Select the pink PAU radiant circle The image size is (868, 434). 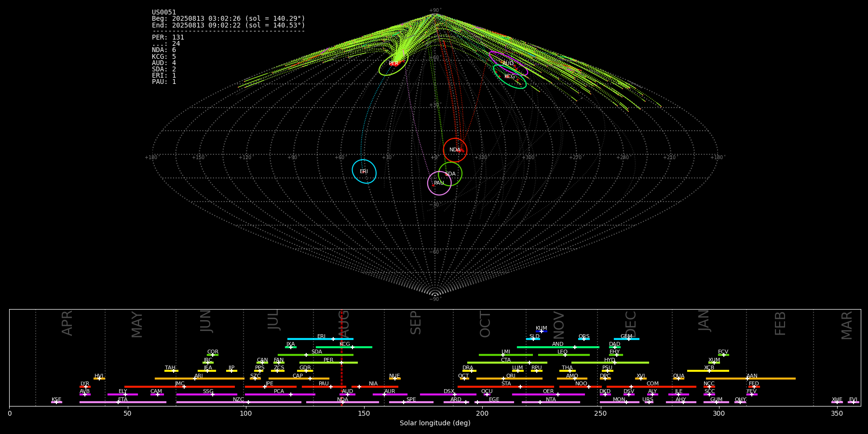(439, 183)
